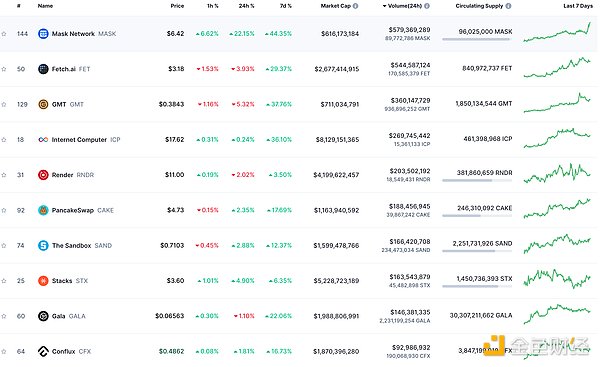600x367 pixels.
Task: Favorite The Sandbox with the star
Action: 4,245
